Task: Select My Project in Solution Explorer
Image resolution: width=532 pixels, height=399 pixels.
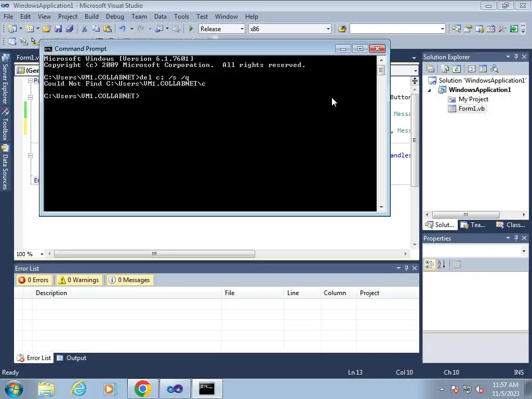Action: click(468, 99)
